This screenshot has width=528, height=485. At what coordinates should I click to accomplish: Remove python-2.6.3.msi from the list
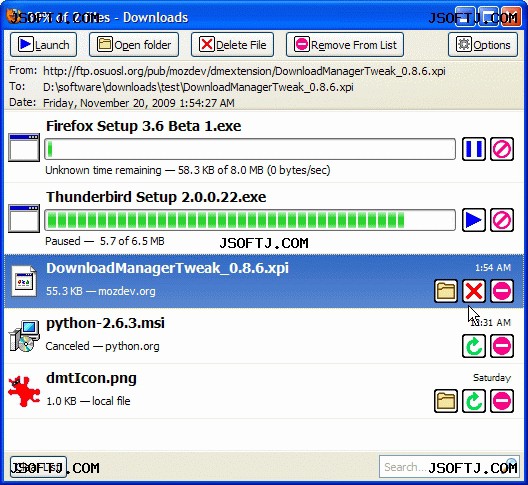[502, 346]
